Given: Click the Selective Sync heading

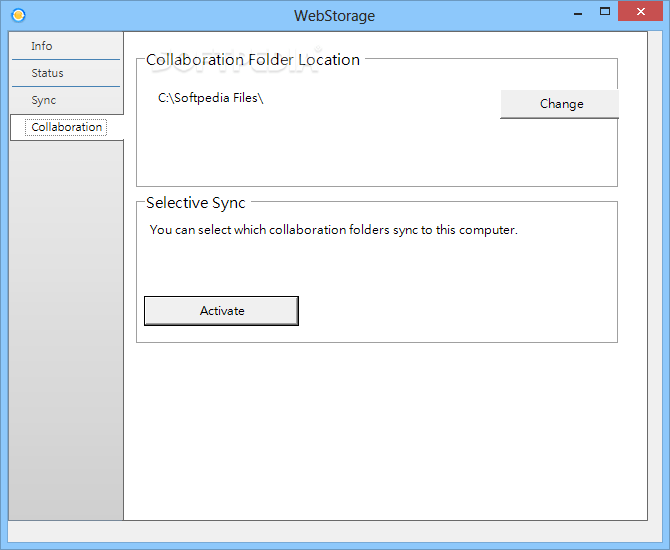Looking at the screenshot, I should click(x=196, y=203).
